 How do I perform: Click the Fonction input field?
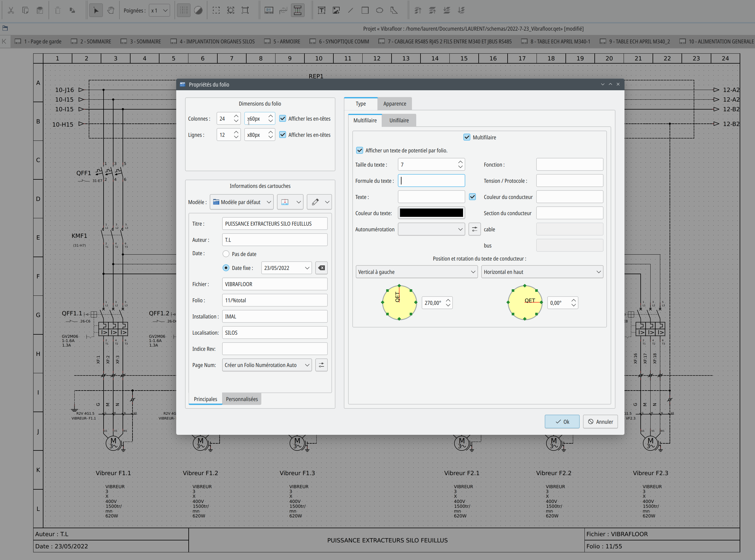click(x=569, y=164)
